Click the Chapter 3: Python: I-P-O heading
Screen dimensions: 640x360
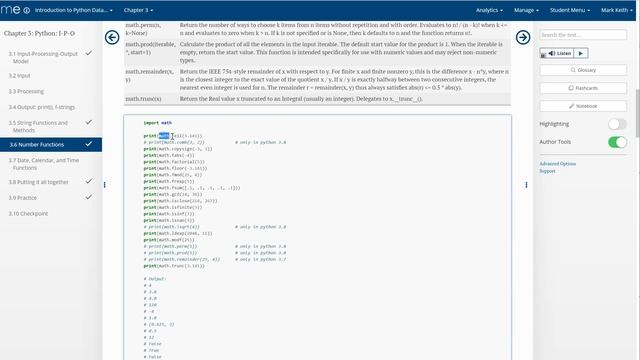(39, 33)
